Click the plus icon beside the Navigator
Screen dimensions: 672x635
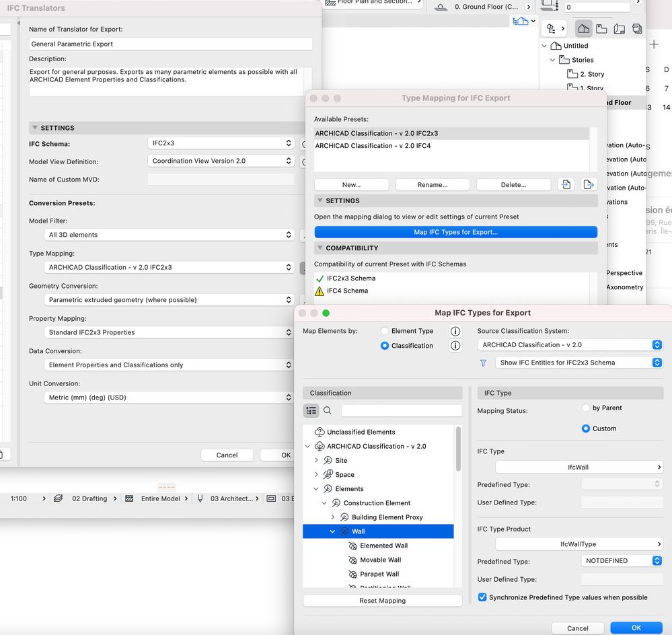click(654, 44)
